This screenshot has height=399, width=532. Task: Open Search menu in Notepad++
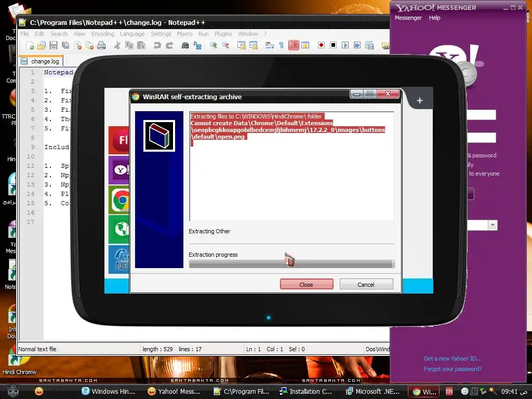pos(59,34)
